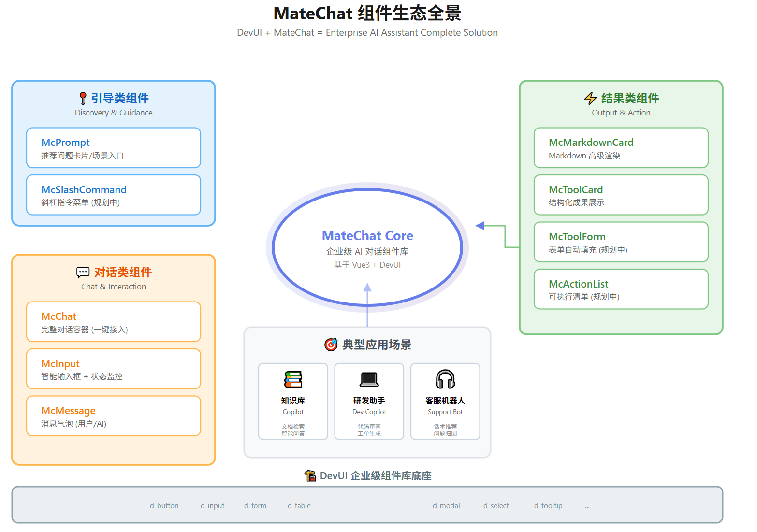Select the McToolForm card
This screenshot has height=532, width=757.
click(621, 242)
